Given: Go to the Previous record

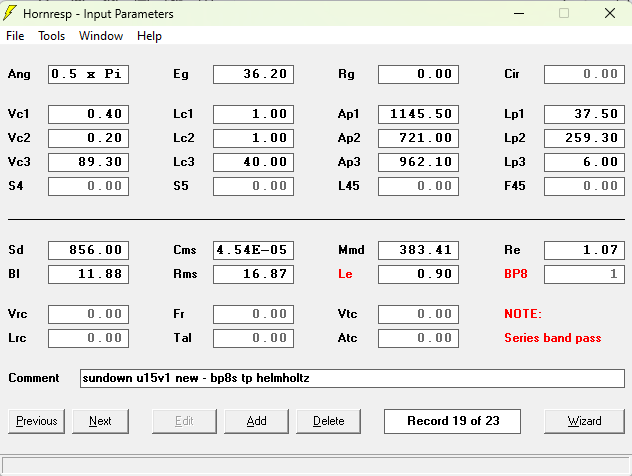Looking at the screenshot, I should coord(36,421).
